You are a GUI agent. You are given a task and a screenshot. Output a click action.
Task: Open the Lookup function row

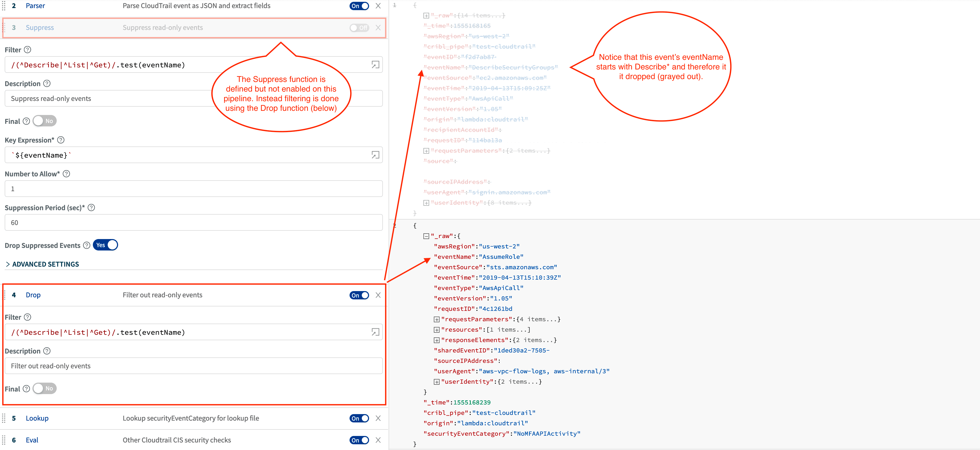pos(37,419)
